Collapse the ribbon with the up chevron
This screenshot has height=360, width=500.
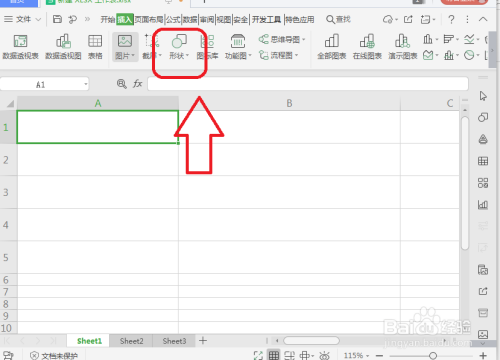(483, 19)
